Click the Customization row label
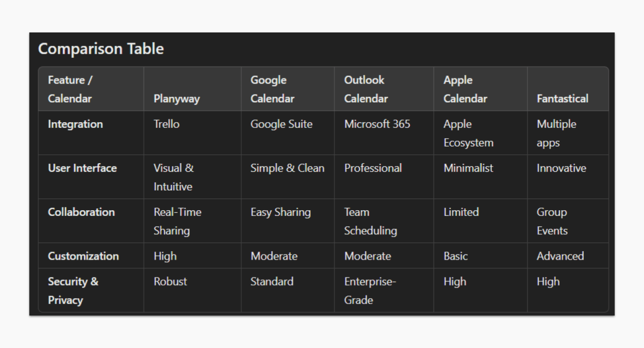The height and width of the screenshot is (348, 644). pos(83,256)
